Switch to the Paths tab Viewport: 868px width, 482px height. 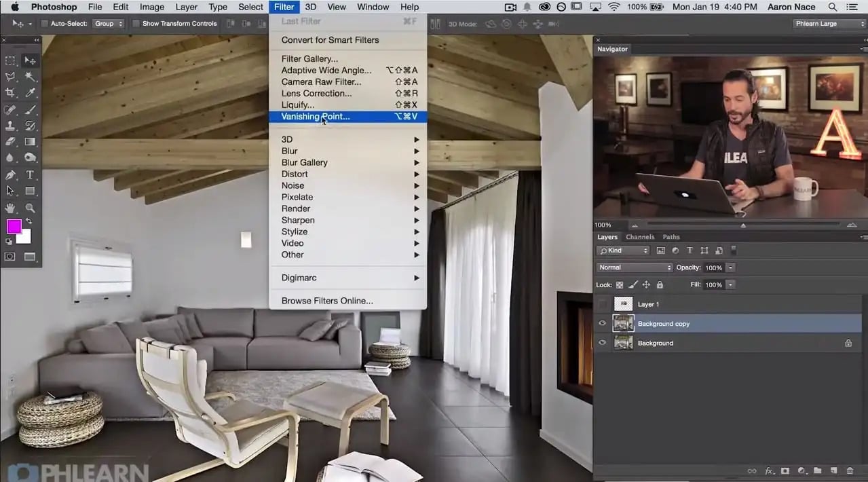671,237
